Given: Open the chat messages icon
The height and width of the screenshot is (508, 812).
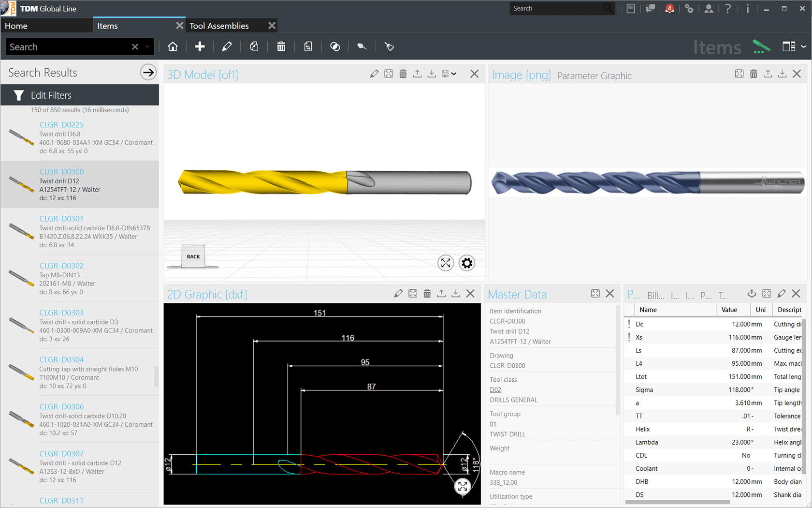Looking at the screenshot, I should (x=650, y=8).
